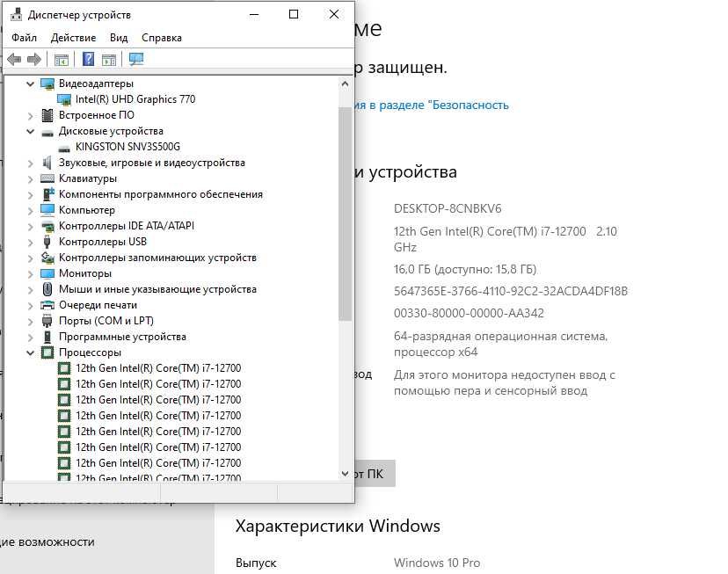Click the Дисковые устройства drive icon

47,133
